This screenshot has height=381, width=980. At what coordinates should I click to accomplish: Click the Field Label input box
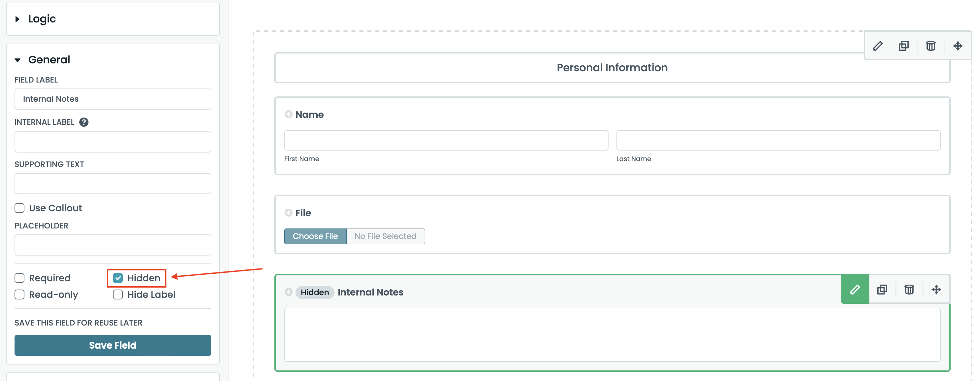click(x=113, y=99)
